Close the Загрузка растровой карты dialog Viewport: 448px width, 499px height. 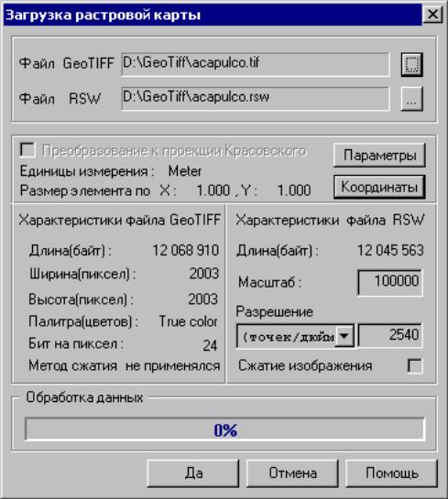tap(432, 15)
